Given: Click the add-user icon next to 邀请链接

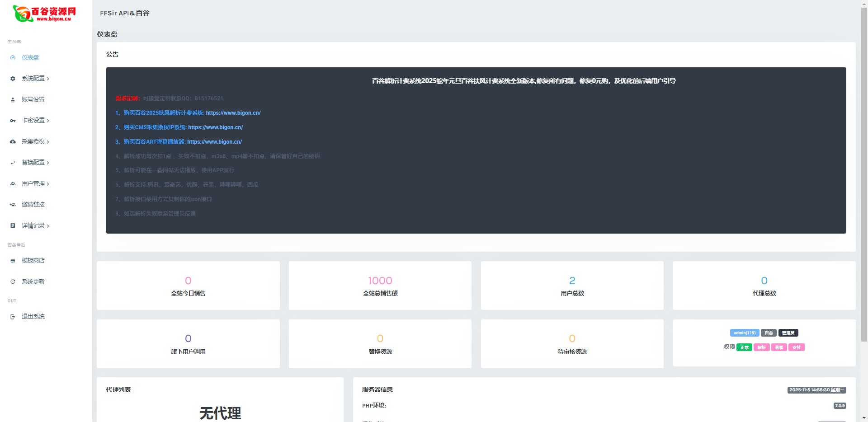Looking at the screenshot, I should [x=13, y=205].
